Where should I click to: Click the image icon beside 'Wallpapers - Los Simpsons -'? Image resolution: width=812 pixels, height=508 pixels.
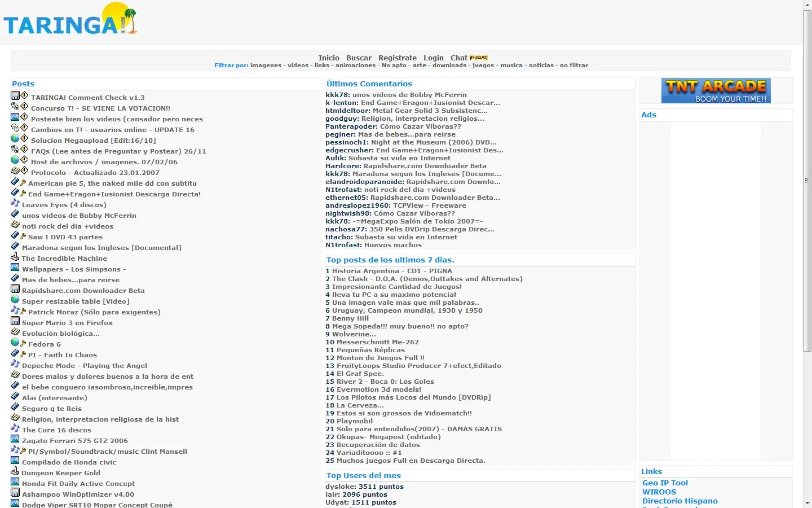click(15, 267)
